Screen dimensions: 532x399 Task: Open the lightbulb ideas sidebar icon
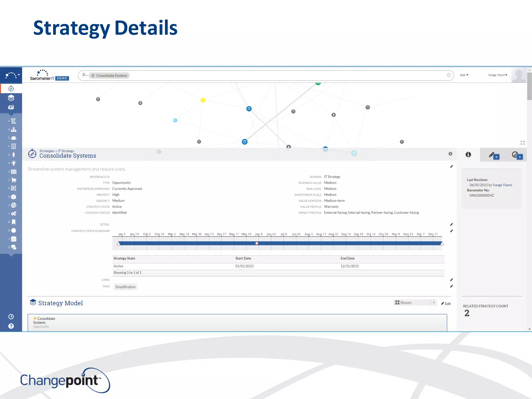pyautogui.click(x=14, y=163)
